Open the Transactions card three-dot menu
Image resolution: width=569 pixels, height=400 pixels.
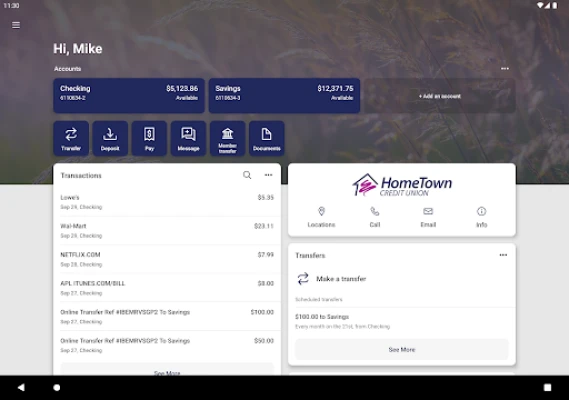tap(269, 175)
